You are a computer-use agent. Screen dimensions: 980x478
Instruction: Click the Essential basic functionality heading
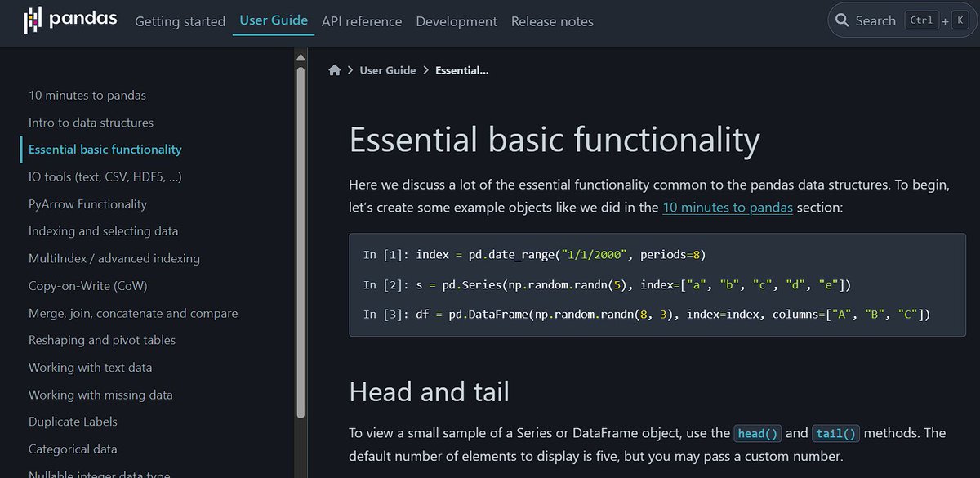click(x=555, y=139)
